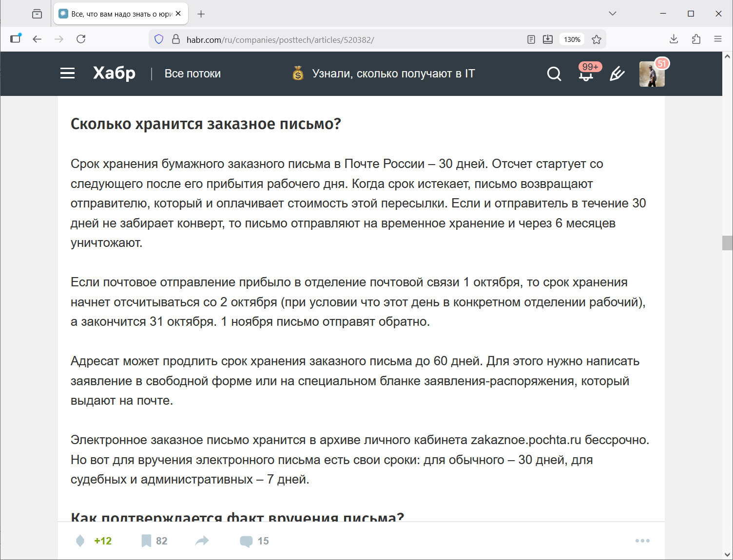Click the Habr search magnifier icon
This screenshot has width=733, height=560.
[x=554, y=74]
